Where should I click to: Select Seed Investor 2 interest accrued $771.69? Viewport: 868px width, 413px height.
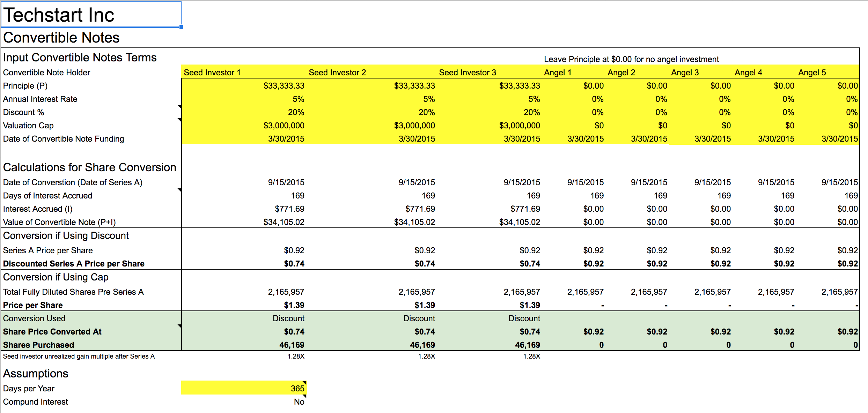420,209
